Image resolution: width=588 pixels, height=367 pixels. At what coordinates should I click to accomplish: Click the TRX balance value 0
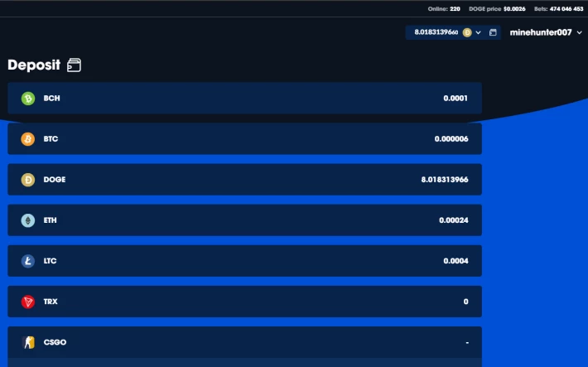(465, 302)
